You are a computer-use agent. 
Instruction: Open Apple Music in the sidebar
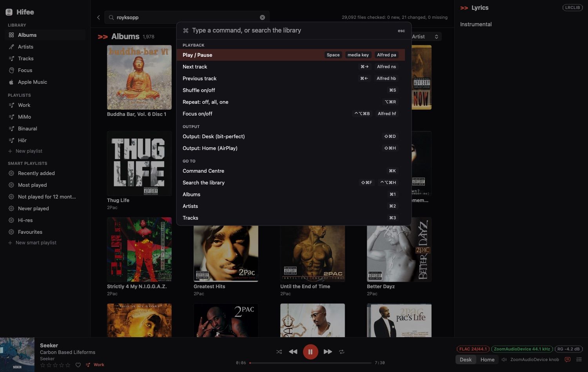pyautogui.click(x=45, y=82)
